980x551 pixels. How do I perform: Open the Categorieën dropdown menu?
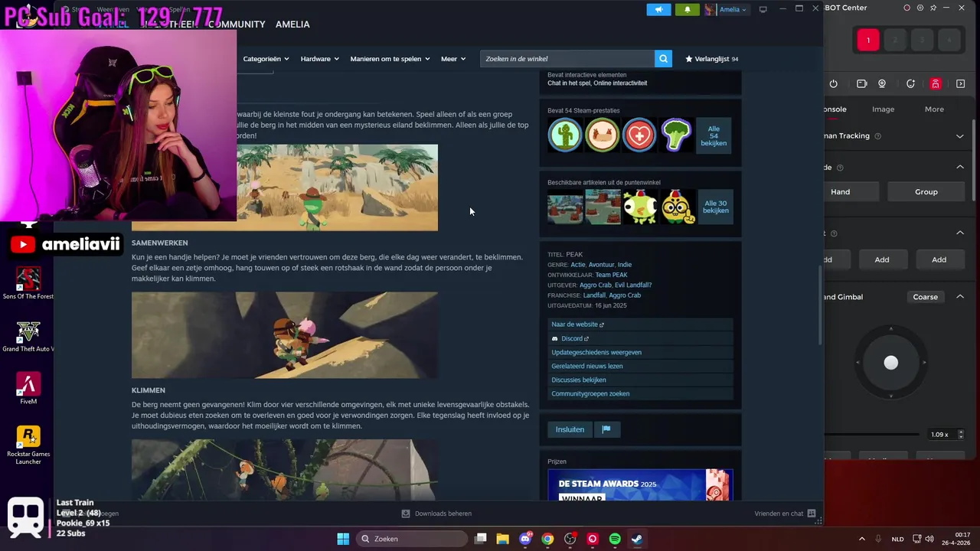point(266,59)
